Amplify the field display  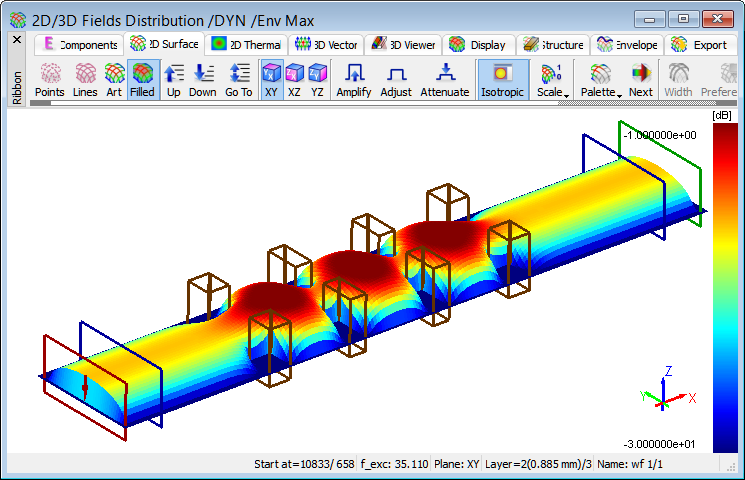point(354,80)
